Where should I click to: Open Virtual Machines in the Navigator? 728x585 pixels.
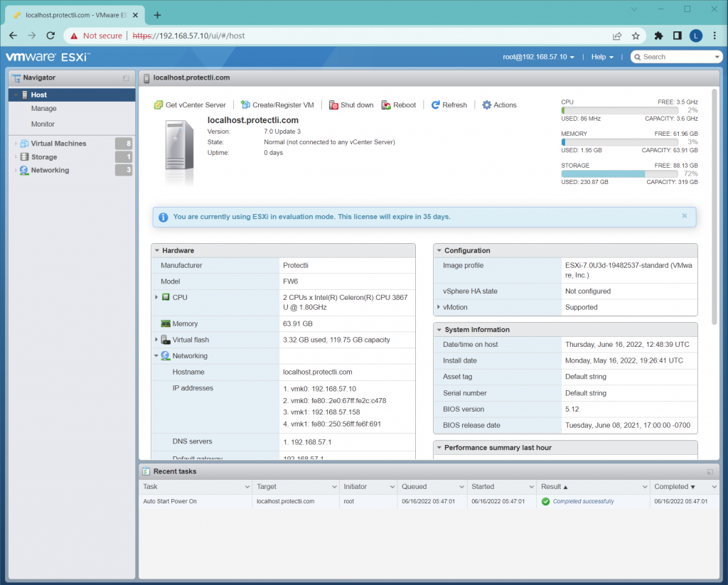pos(58,144)
